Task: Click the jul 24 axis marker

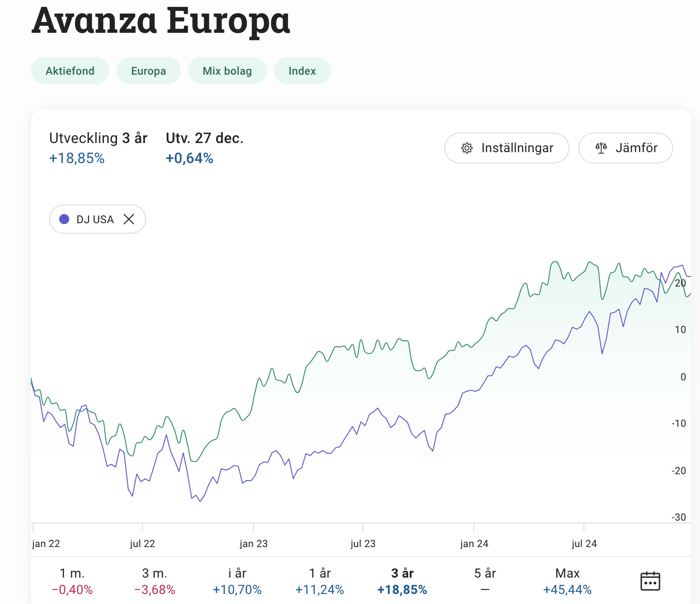Action: 584,543
